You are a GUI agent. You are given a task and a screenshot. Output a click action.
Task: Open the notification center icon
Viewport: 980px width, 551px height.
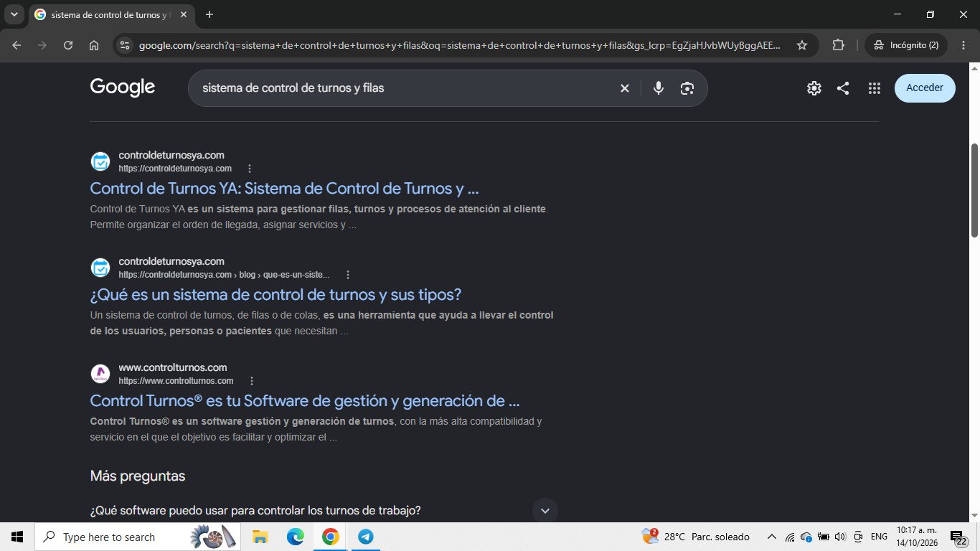(958, 537)
